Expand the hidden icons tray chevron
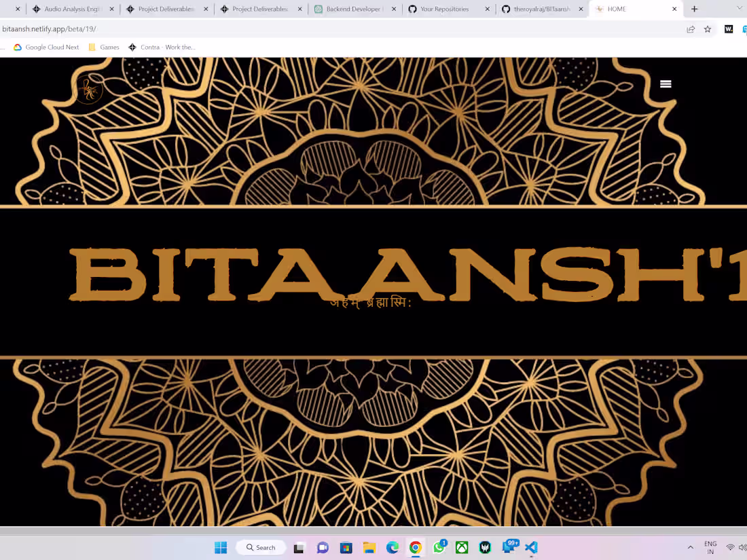Screen dimensions: 747x560 pyautogui.click(x=691, y=547)
